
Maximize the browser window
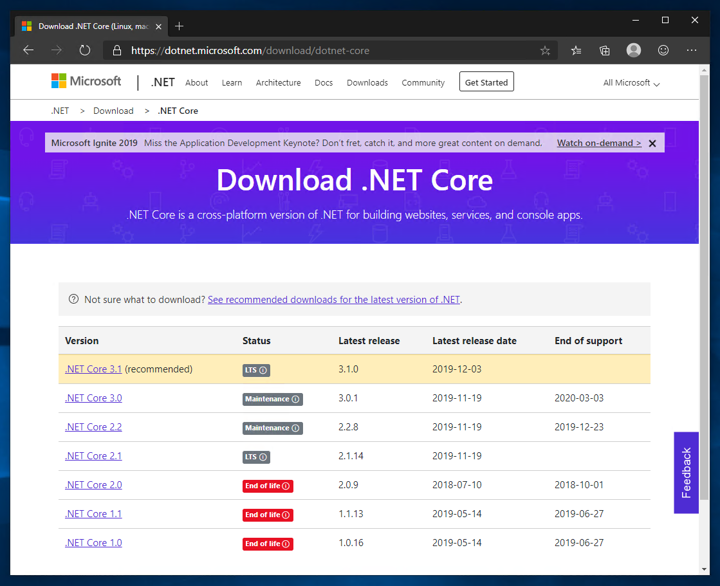[x=665, y=20]
